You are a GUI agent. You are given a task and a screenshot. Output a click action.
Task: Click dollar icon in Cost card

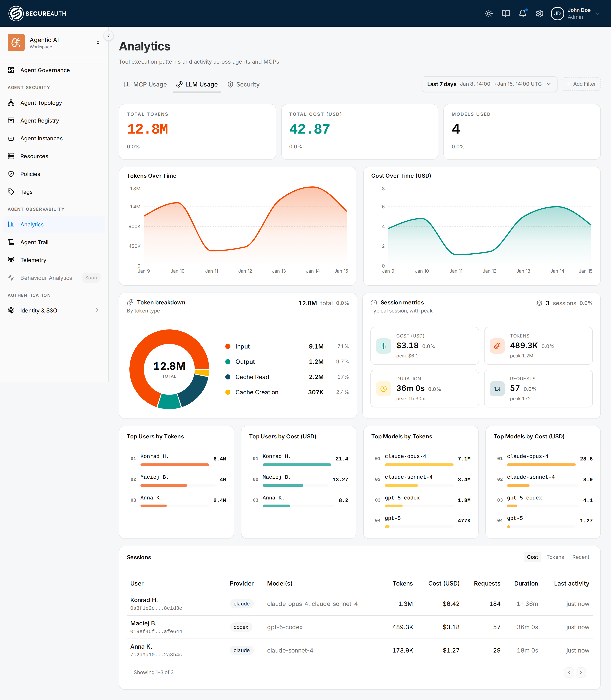384,346
